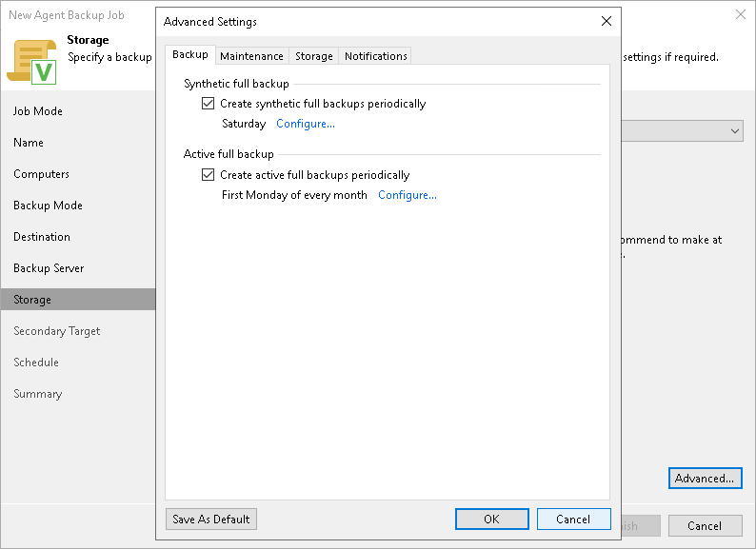Go to the Job Mode wizard step
The height and width of the screenshot is (549, 756).
(38, 111)
